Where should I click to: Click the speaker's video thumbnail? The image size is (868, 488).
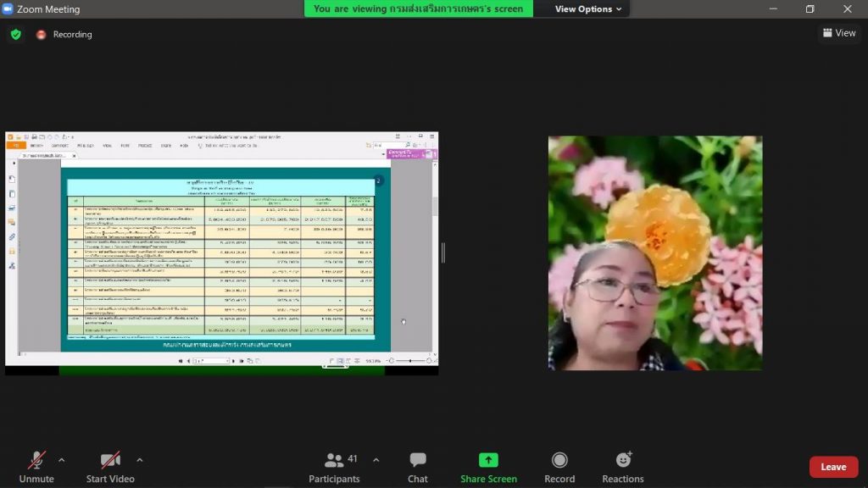(x=654, y=252)
